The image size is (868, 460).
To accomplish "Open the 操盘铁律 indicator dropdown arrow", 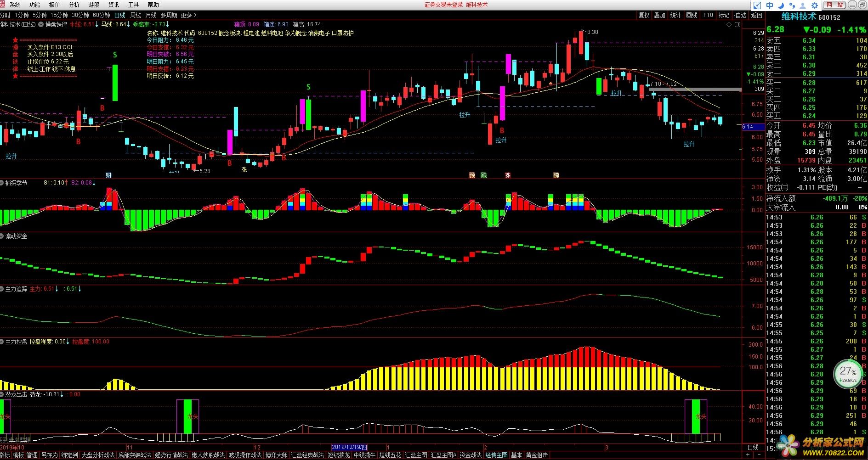I will click(x=41, y=25).
